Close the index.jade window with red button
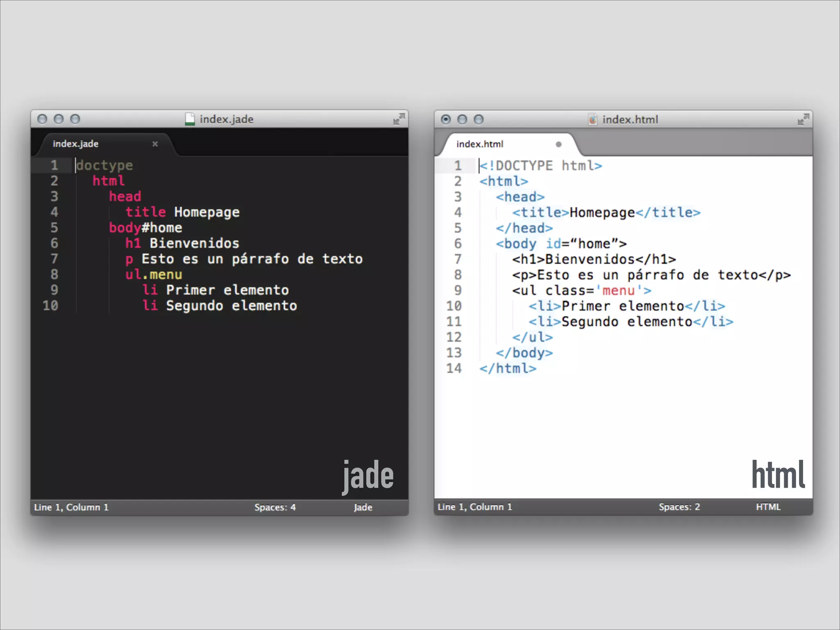Viewport: 840px width, 630px height. [x=42, y=119]
